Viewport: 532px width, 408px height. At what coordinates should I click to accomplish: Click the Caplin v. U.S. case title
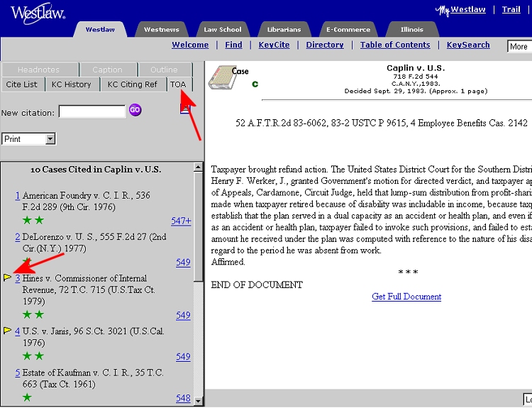(x=416, y=68)
